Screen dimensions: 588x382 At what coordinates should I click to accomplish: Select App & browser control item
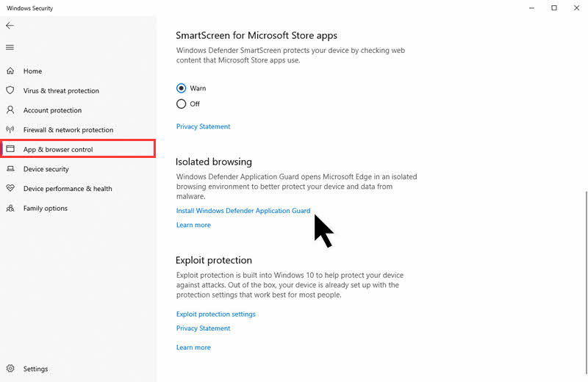78,149
